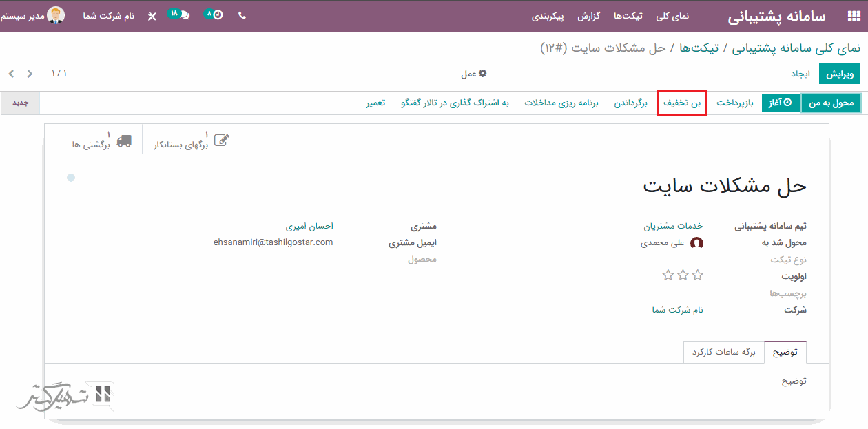Set priority with the middle star
This screenshot has height=429, width=868.
coord(683,275)
